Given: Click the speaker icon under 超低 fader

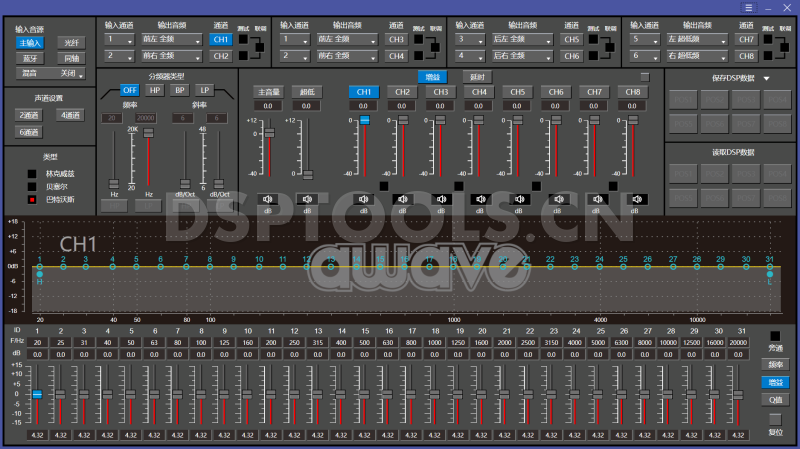Looking at the screenshot, I should coord(306,198).
